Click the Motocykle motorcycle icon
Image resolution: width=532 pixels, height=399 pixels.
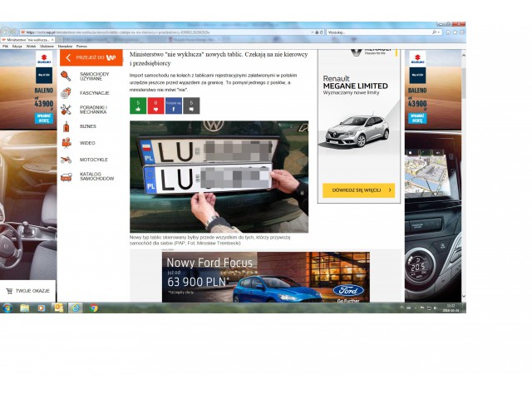(66, 160)
